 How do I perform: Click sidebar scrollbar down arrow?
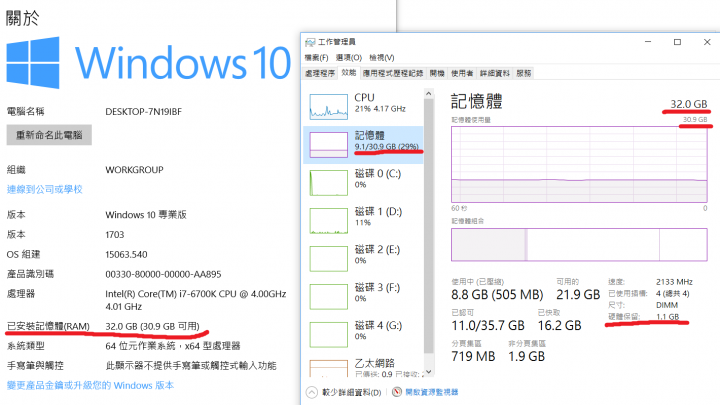(428, 371)
